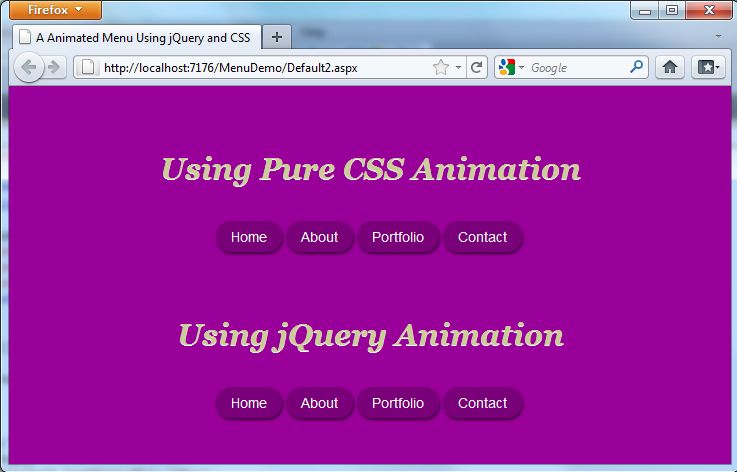Image resolution: width=737 pixels, height=472 pixels.
Task: Go to the home page via house icon
Action: click(669, 67)
